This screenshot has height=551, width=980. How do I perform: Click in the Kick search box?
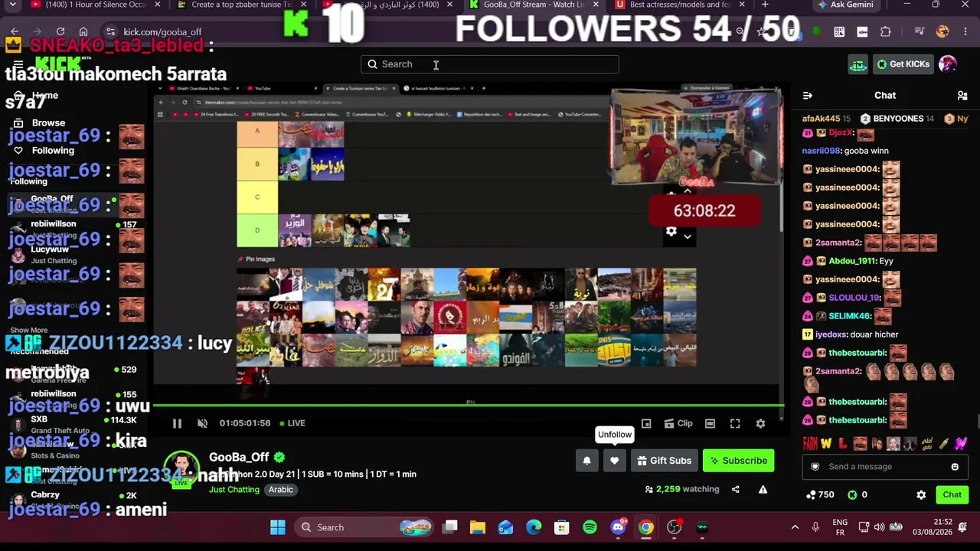pos(490,64)
